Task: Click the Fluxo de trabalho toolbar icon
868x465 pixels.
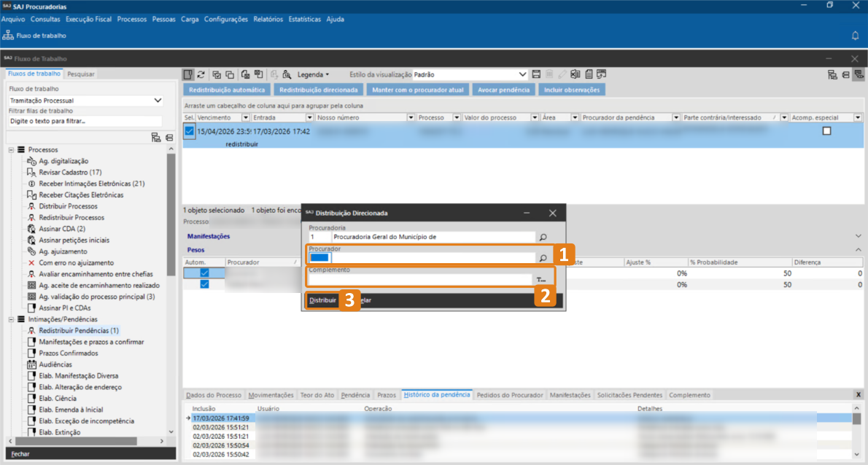Action: (x=8, y=35)
